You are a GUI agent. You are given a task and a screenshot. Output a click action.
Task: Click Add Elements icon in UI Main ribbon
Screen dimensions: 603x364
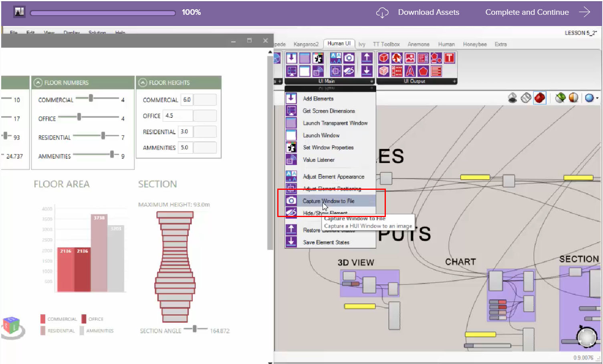292,58
